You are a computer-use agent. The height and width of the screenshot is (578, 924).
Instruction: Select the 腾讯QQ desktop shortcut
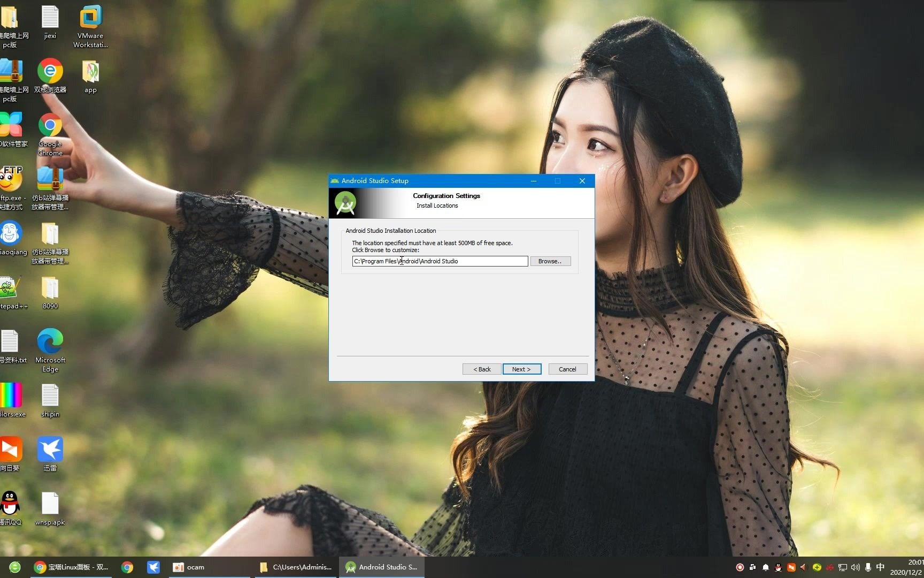(11, 509)
